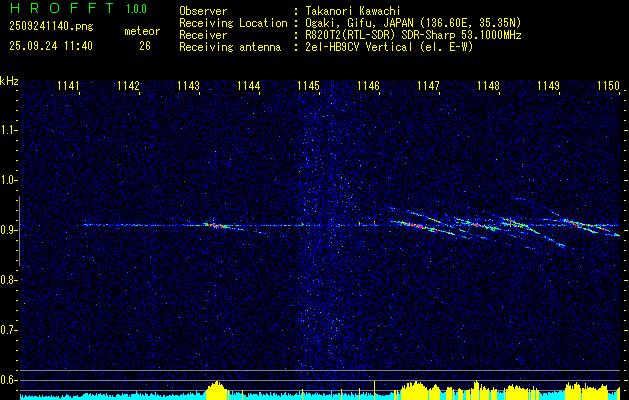The image size is (629, 400).
Task: Click the Receiver label
Action: 203,35
